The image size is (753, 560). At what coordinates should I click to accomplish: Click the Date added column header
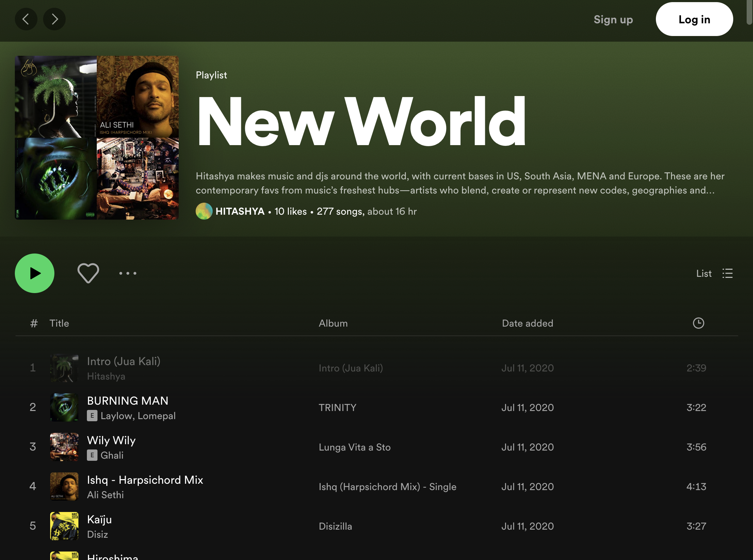pos(527,323)
